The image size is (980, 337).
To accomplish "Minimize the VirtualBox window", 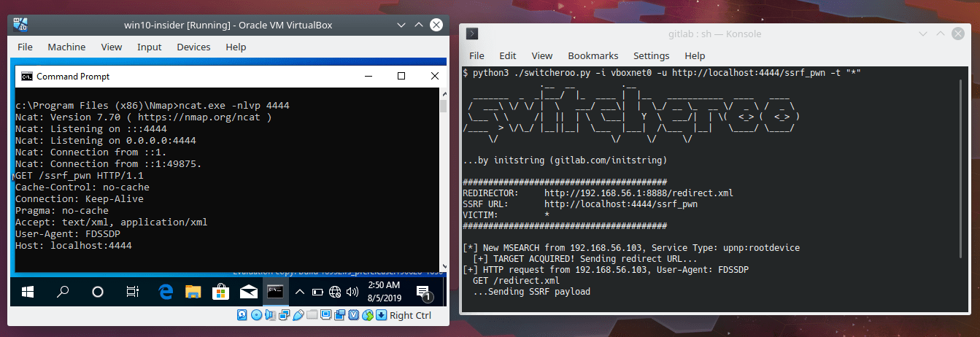I will click(401, 25).
